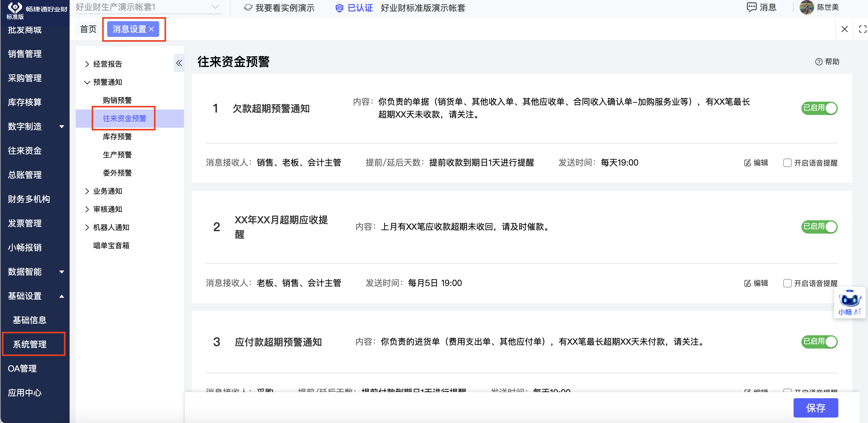The height and width of the screenshot is (423, 868).
Task: Collapse the side tree with double-arrow icon
Action: click(179, 63)
